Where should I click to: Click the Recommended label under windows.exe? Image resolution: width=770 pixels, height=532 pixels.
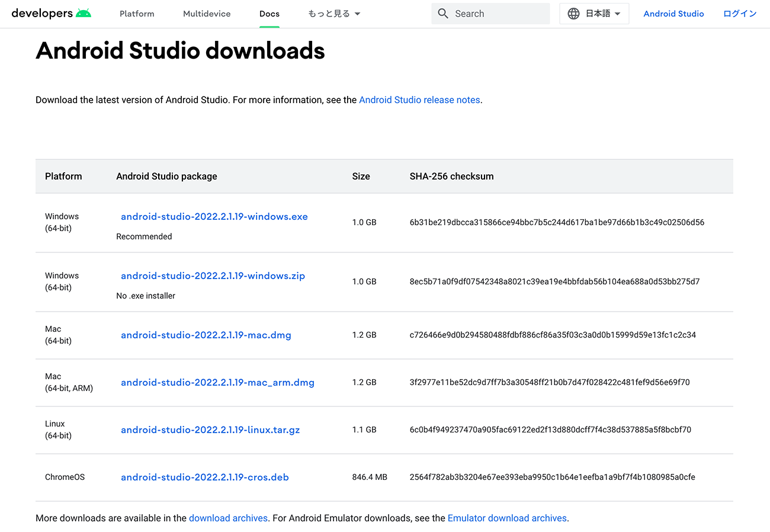(144, 237)
